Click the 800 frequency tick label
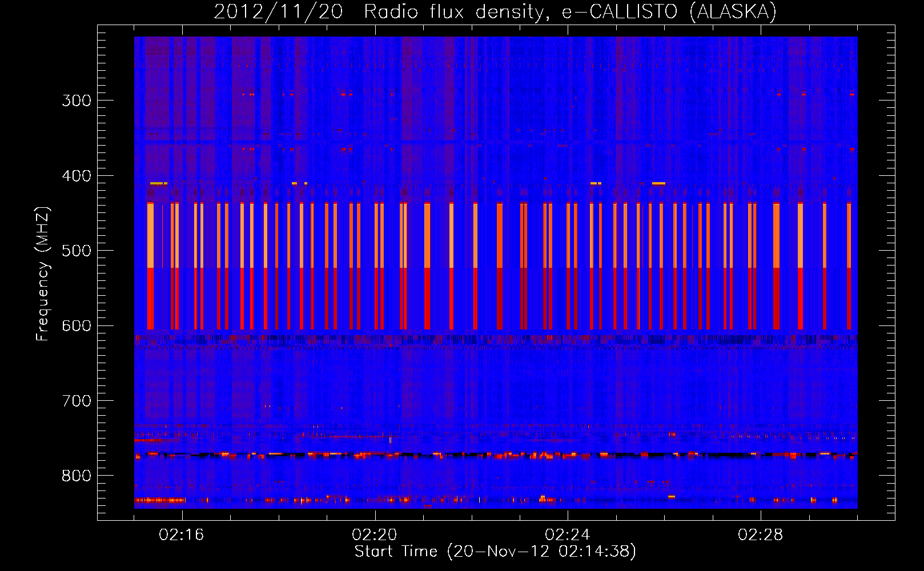The image size is (924, 571). tap(77, 476)
